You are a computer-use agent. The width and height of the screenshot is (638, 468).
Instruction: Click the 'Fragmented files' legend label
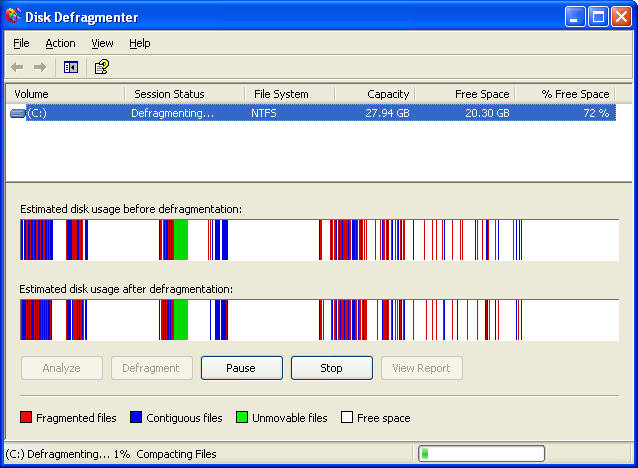coord(76,418)
